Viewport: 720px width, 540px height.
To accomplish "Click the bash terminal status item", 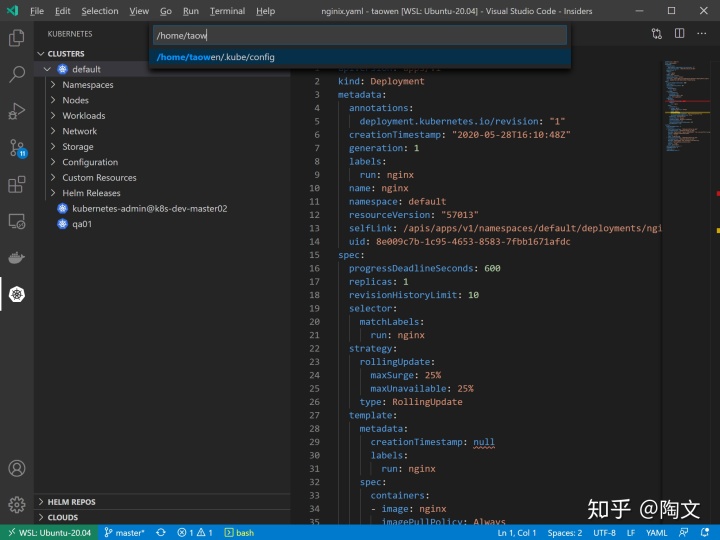I will (x=239, y=533).
